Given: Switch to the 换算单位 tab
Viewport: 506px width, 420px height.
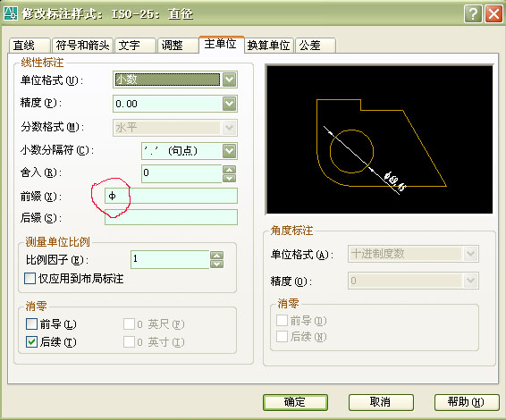Looking at the screenshot, I should coord(268,46).
